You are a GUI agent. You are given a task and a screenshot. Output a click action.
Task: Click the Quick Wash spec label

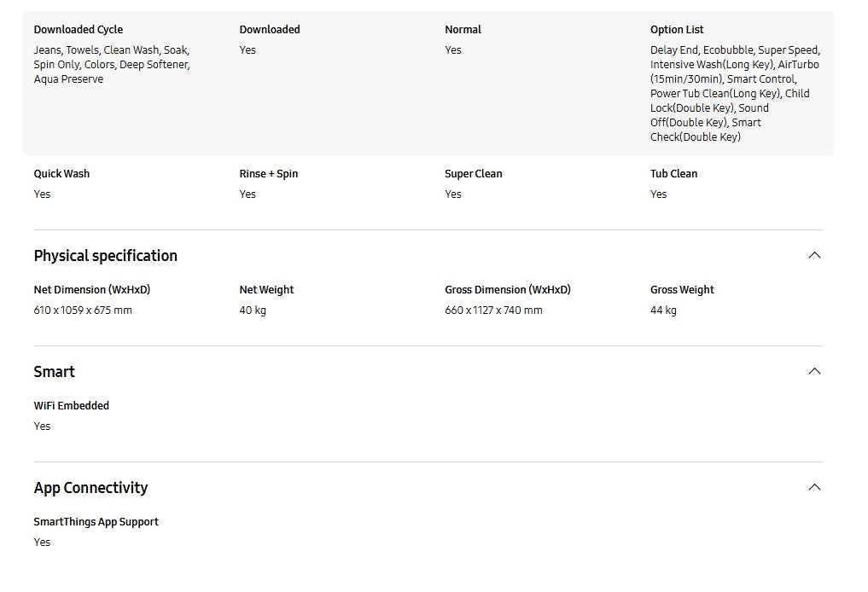[x=61, y=174]
